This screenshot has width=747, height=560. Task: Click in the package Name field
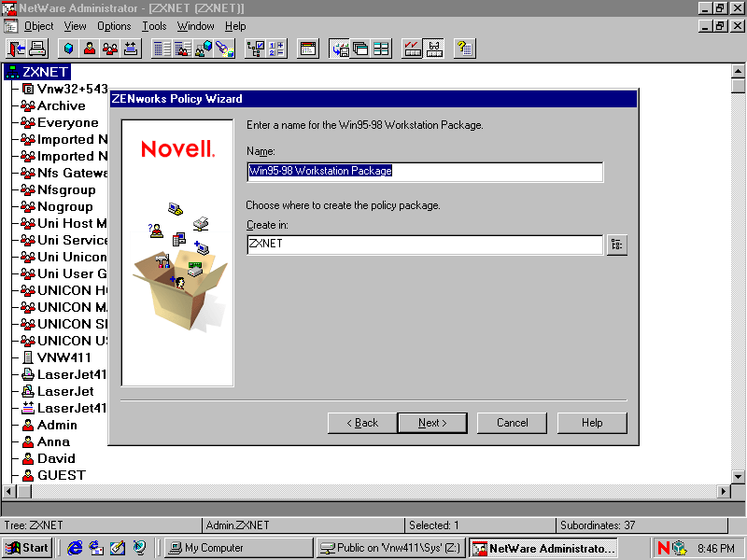pos(425,172)
